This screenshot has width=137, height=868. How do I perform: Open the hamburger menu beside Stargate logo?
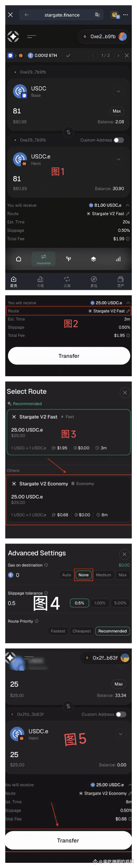click(x=32, y=36)
